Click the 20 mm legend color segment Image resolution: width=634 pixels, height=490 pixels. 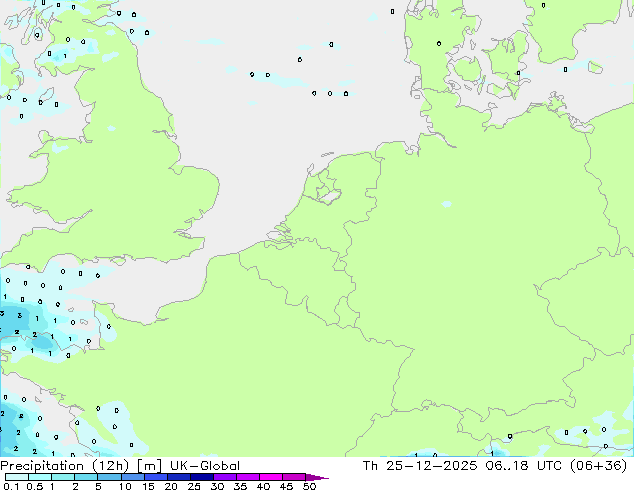pyautogui.click(x=181, y=478)
